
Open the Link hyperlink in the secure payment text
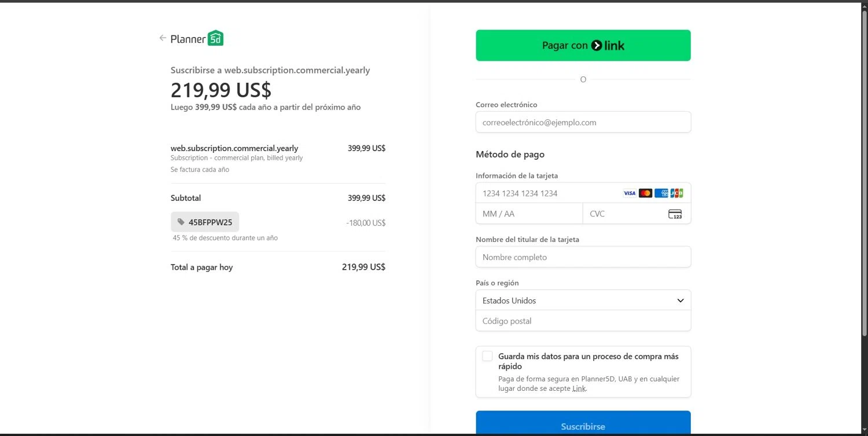579,389
